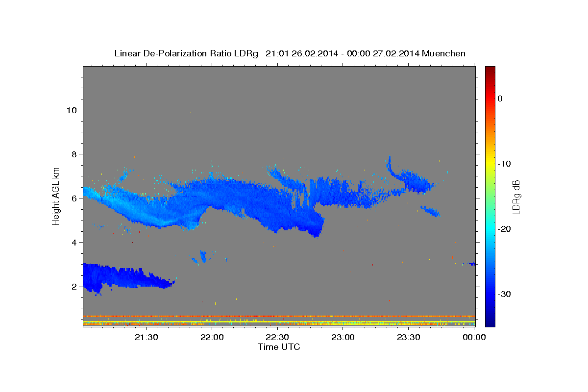Click the colorbar value label -10
The height and width of the screenshot is (392, 588).
click(505, 164)
